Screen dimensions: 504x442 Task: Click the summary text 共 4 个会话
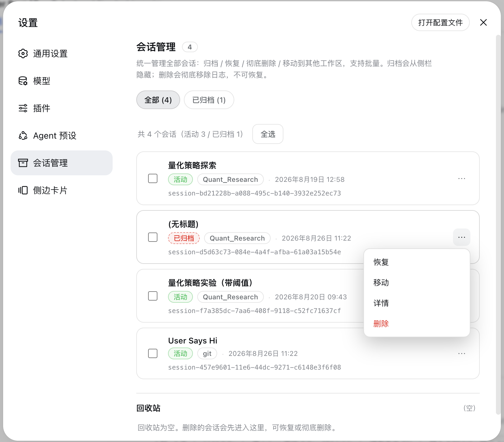[x=190, y=134]
